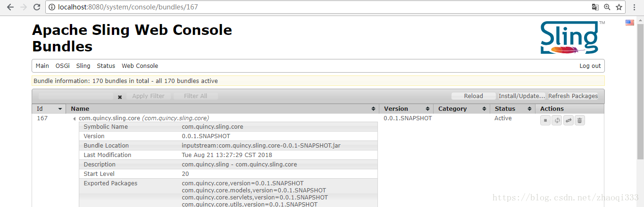644x207 pixels.
Task: Go forward in the browser
Action: (x=23, y=7)
